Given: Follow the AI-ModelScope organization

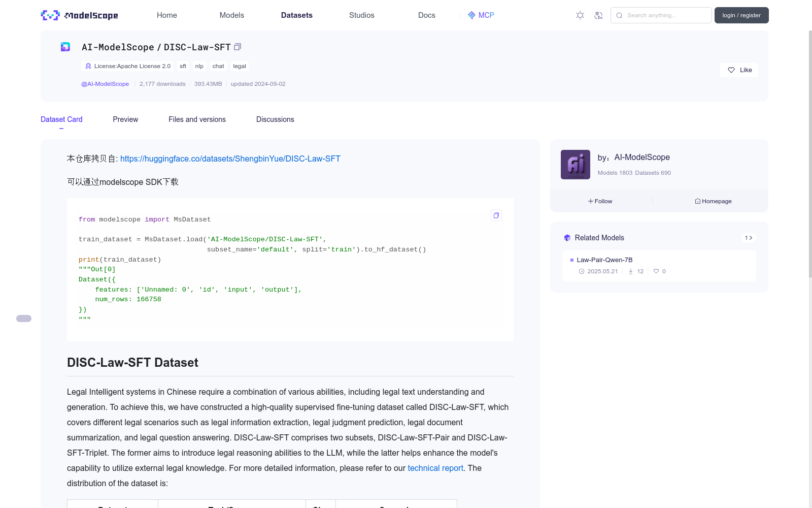Looking at the screenshot, I should pyautogui.click(x=600, y=201).
